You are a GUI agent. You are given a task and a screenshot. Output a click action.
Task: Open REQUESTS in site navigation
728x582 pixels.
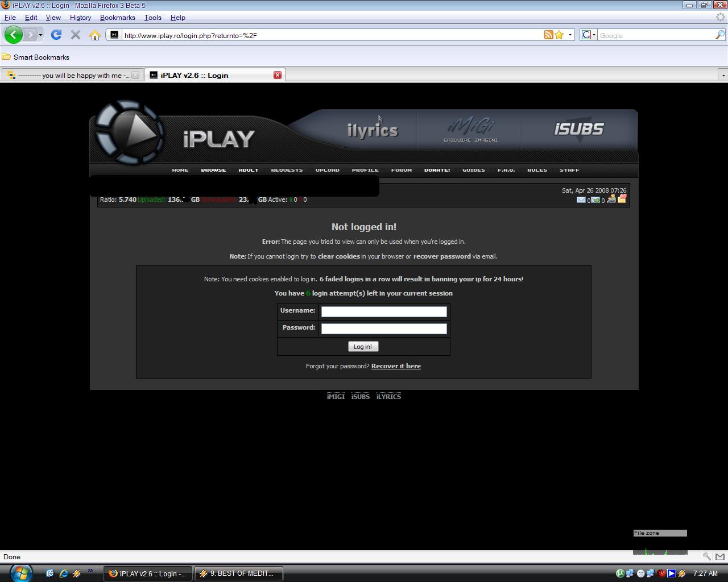(x=287, y=170)
